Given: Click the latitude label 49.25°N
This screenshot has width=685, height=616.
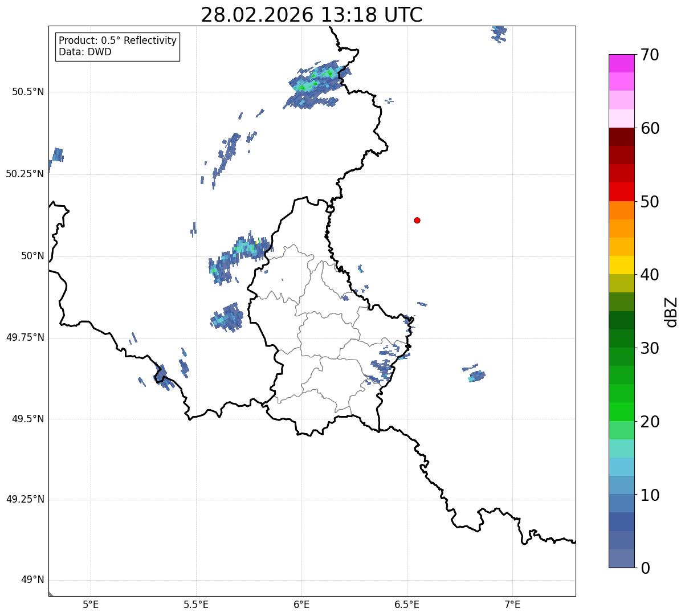Looking at the screenshot, I should tap(25, 499).
